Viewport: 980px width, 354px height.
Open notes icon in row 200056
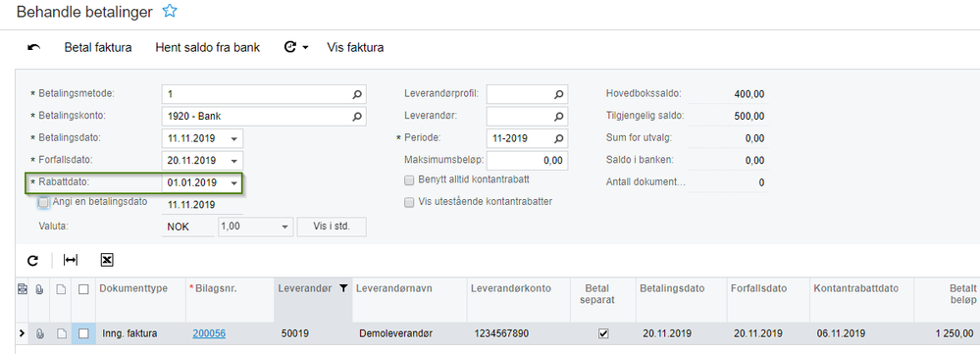61,334
